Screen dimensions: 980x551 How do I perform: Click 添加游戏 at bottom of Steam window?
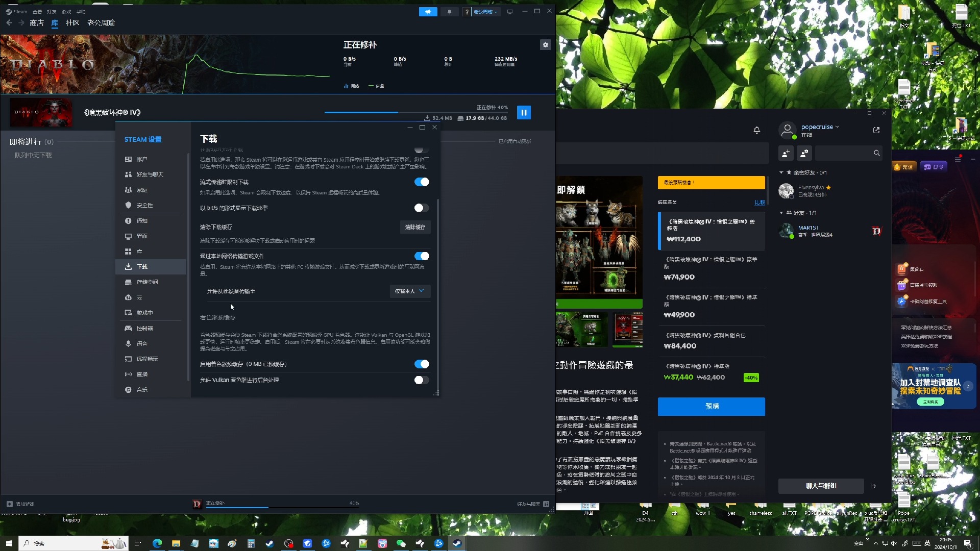pos(20,504)
